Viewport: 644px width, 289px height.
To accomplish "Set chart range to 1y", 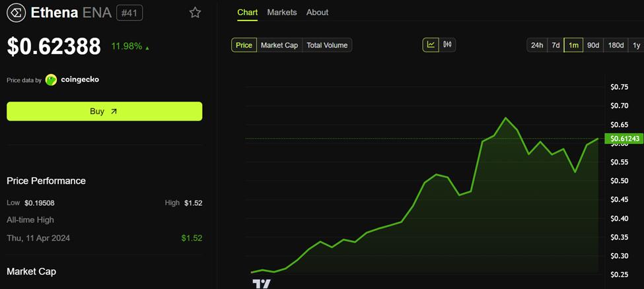I will [x=636, y=45].
